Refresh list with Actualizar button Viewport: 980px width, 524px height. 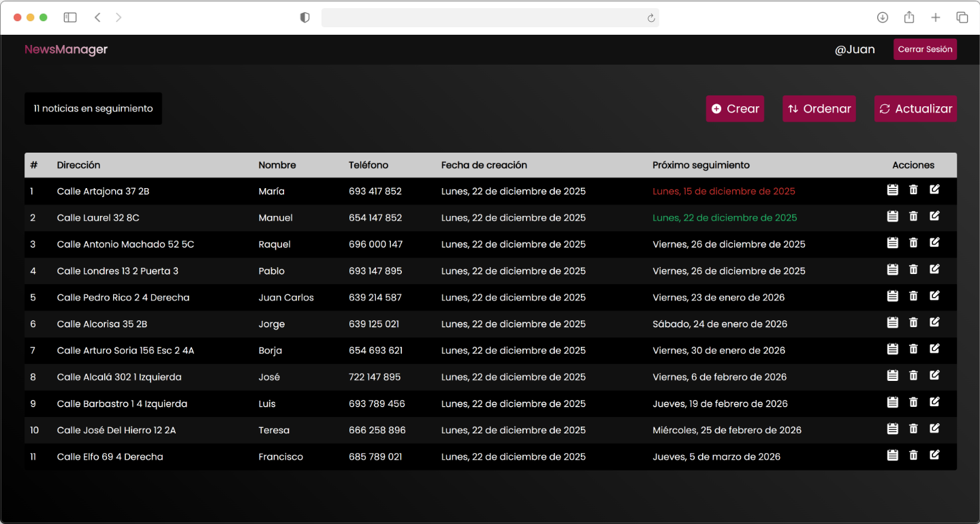pyautogui.click(x=915, y=109)
